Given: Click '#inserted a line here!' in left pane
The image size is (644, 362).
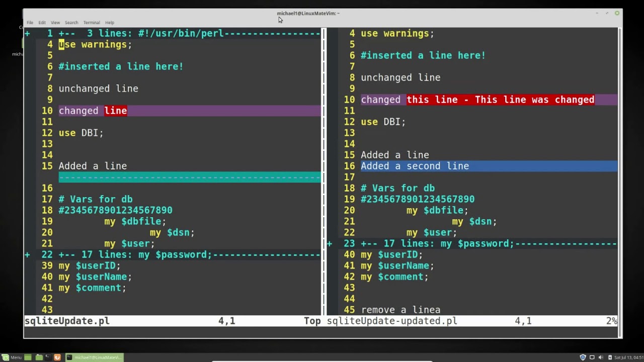Looking at the screenshot, I should [x=121, y=67].
